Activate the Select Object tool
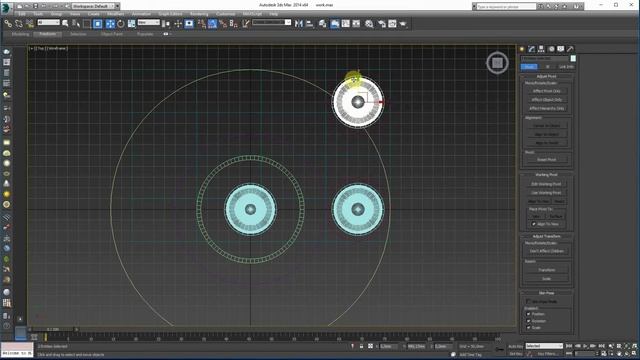640x360 pixels. point(65,24)
